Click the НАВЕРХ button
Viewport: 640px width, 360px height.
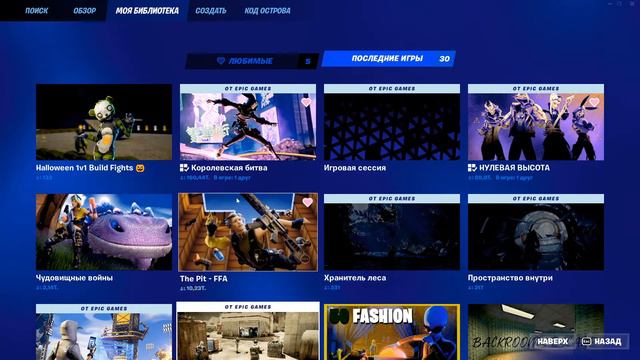click(x=553, y=341)
